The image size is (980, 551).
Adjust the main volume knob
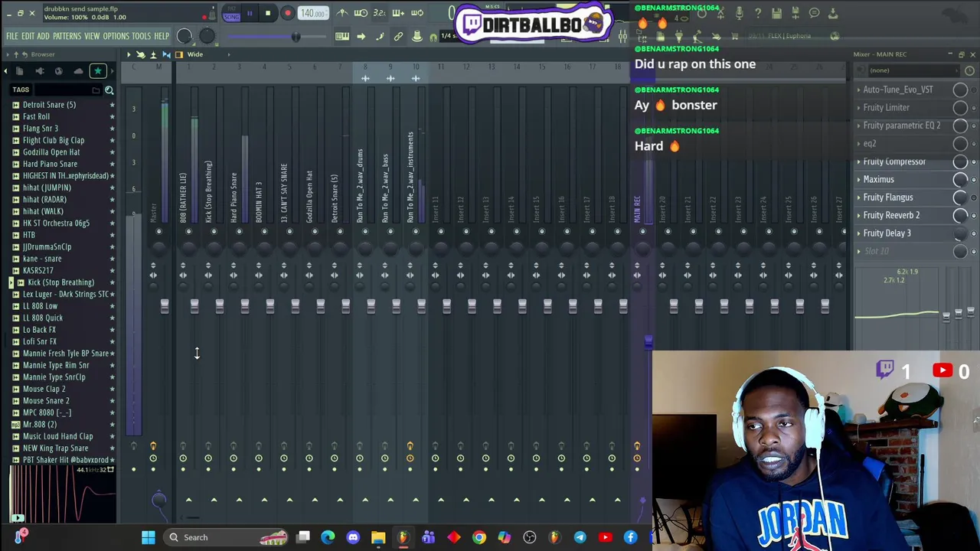coord(185,36)
